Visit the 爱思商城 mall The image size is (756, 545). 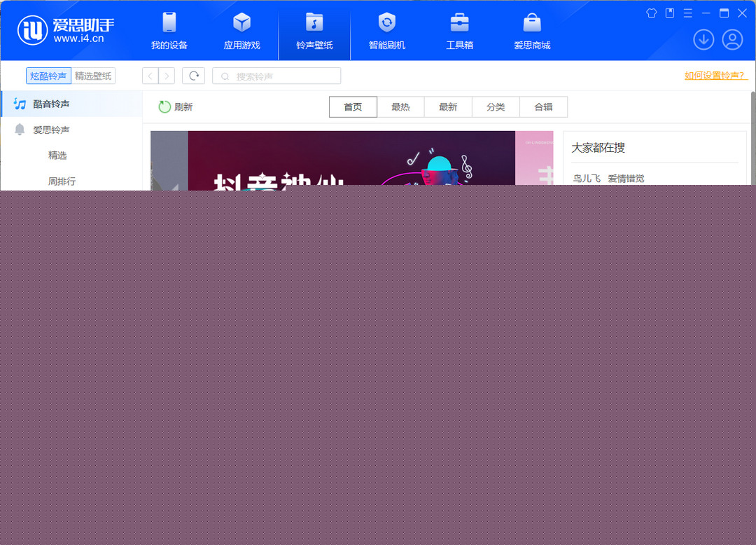(x=531, y=30)
